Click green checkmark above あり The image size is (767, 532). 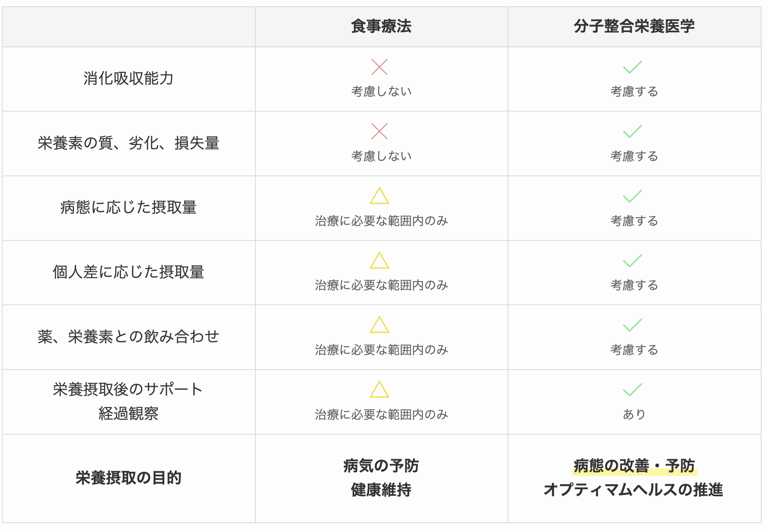(x=632, y=390)
